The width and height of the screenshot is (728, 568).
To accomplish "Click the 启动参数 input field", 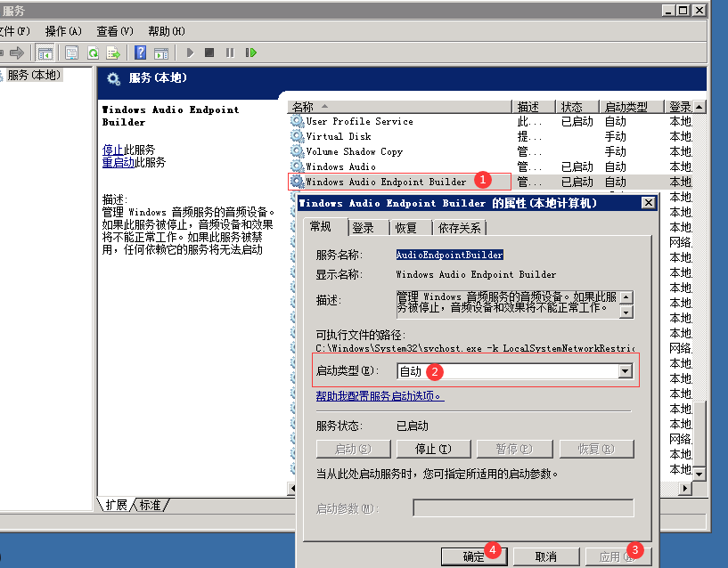I will tap(523, 508).
